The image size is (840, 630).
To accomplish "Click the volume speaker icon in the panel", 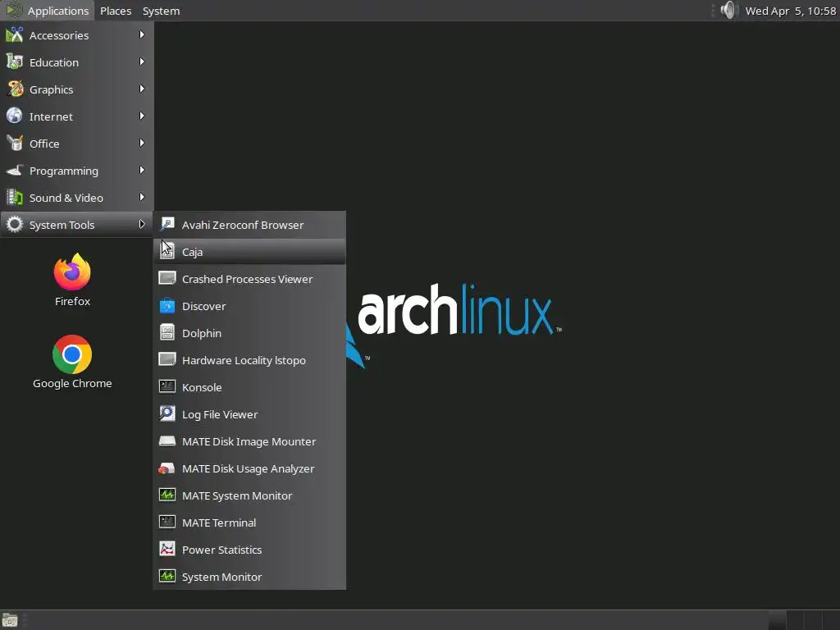I will pyautogui.click(x=728, y=10).
